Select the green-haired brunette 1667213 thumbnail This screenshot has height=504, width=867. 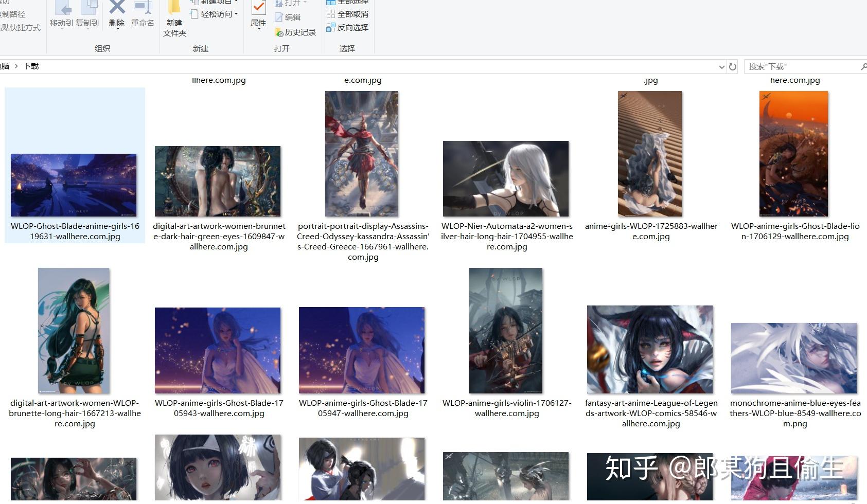tap(74, 331)
